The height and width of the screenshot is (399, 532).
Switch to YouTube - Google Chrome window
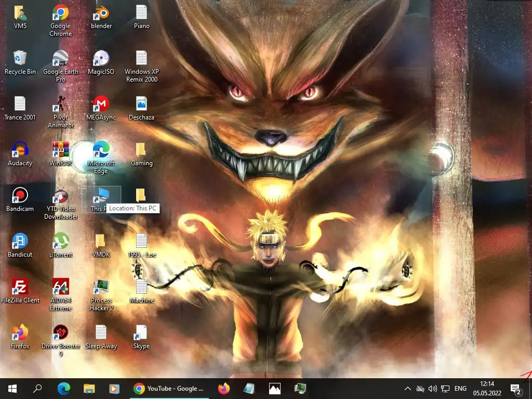169,389
